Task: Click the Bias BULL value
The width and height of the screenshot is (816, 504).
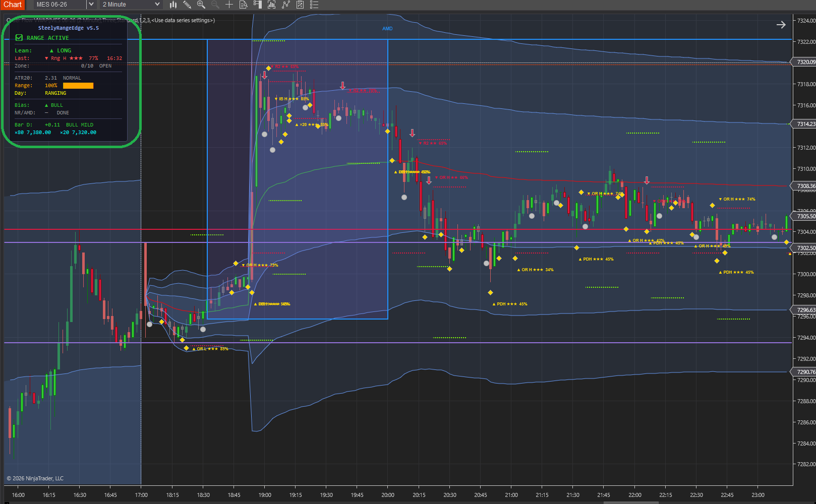Action: coord(54,105)
